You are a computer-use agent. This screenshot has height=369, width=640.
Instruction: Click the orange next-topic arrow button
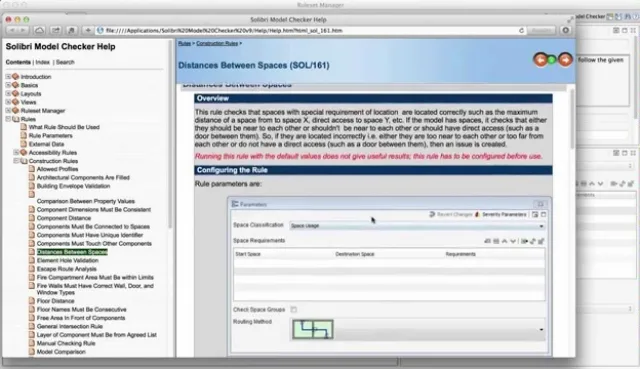(565, 60)
